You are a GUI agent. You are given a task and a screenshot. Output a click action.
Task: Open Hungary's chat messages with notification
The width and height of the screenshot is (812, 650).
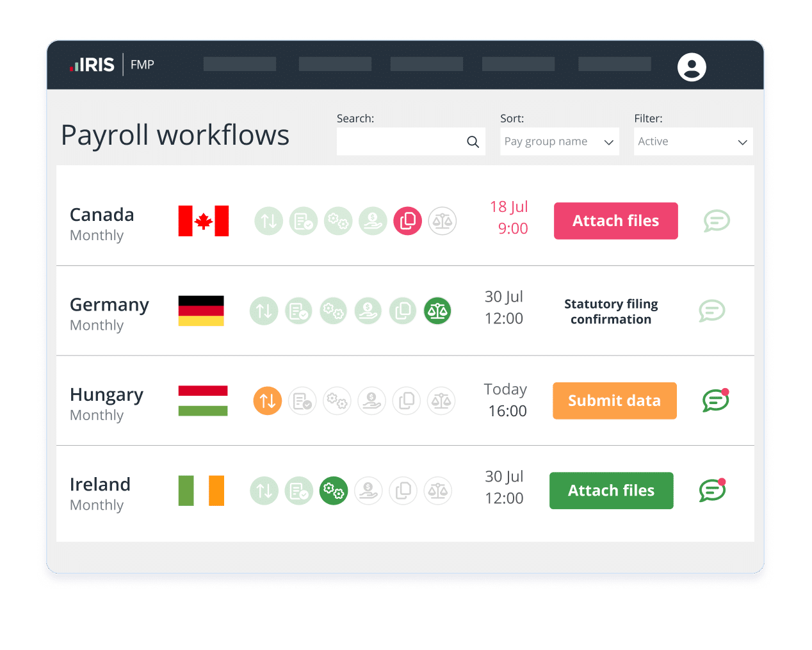[715, 401]
